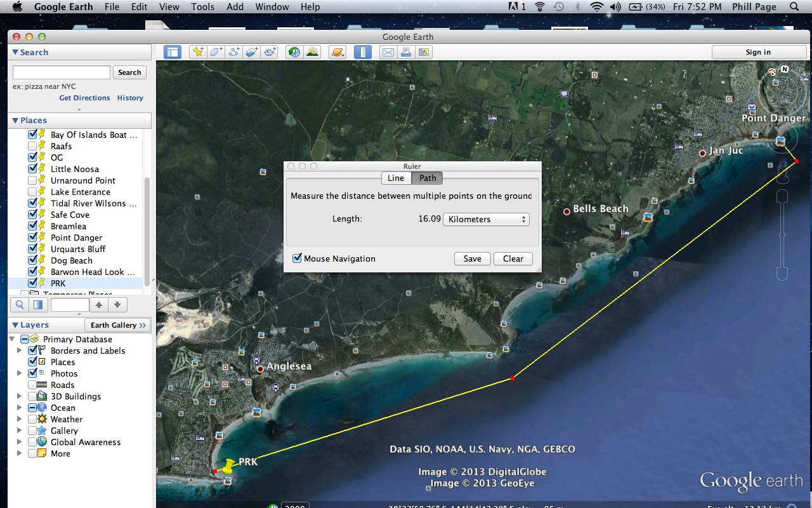Toggle sunlight across the landscape icon
This screenshot has height=508, width=812.
[312, 52]
